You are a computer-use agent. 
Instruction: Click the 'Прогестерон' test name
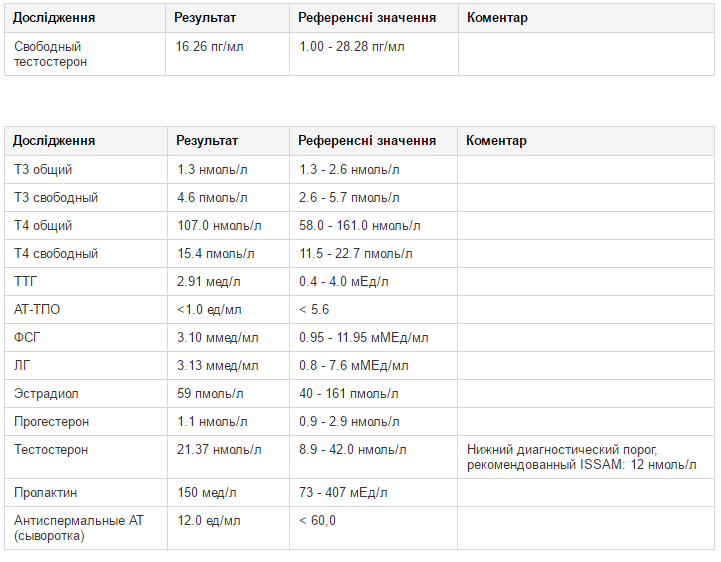coord(51,422)
